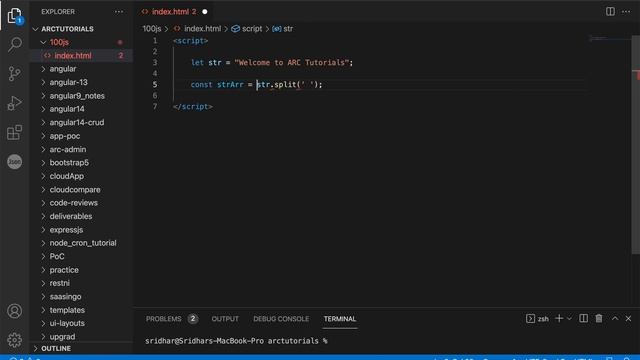Viewport: 640px width, 360px height.
Task: Expand the restni folder
Action: click(x=60, y=283)
